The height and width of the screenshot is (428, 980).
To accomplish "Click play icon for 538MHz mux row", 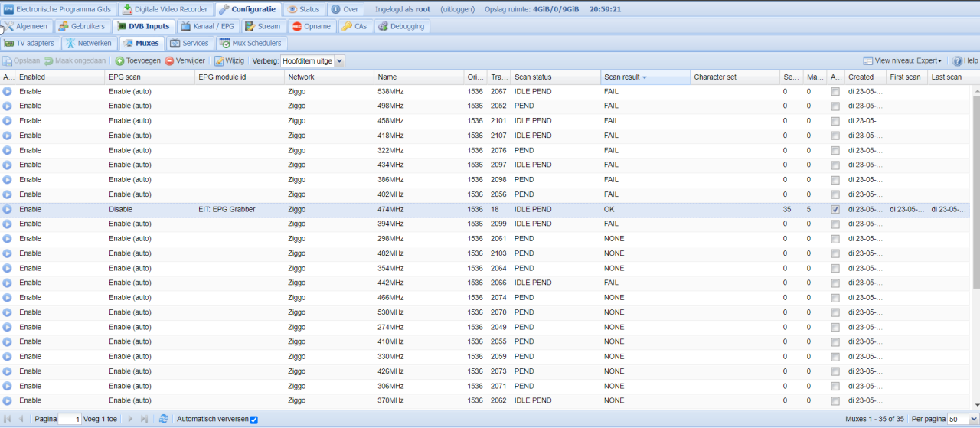I will 7,91.
